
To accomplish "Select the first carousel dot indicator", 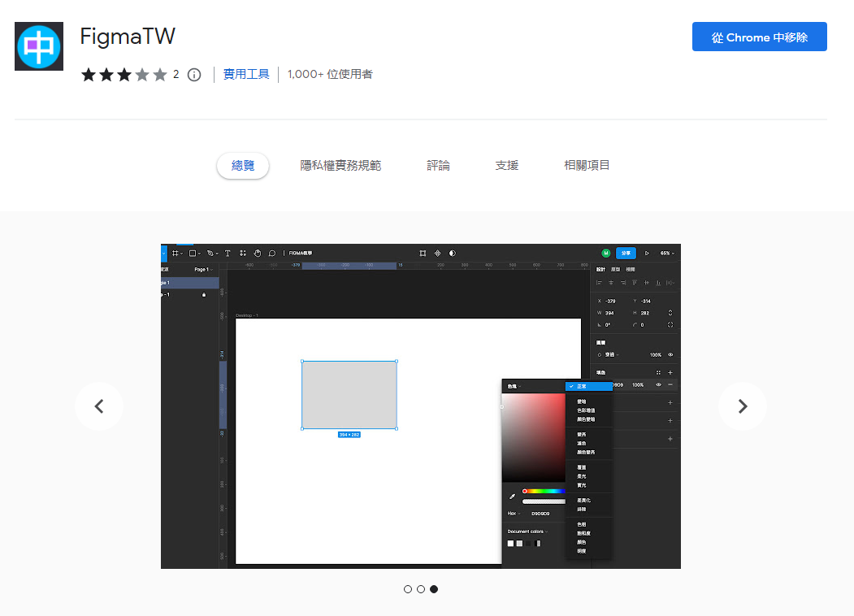I will [x=408, y=589].
